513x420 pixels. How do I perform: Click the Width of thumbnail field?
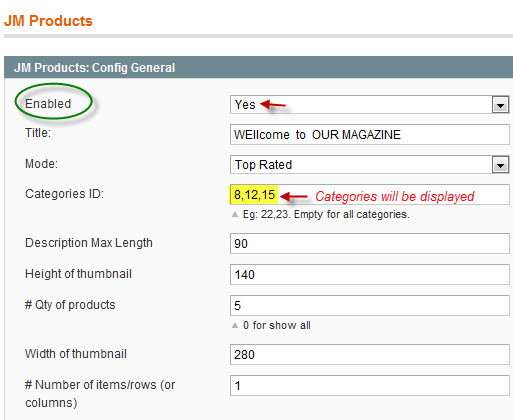click(369, 355)
